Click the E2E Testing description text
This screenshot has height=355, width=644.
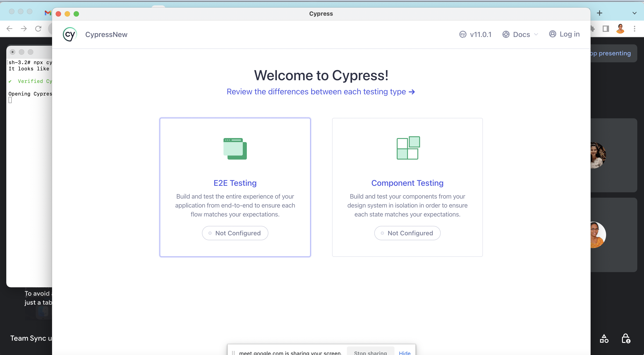pos(235,205)
